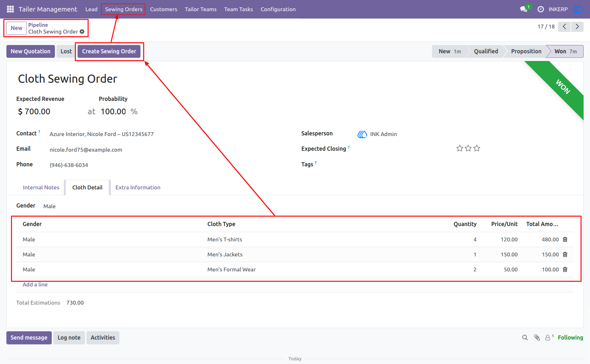Set priority with the first star
Screen dimensions: 590x364
coord(460,148)
